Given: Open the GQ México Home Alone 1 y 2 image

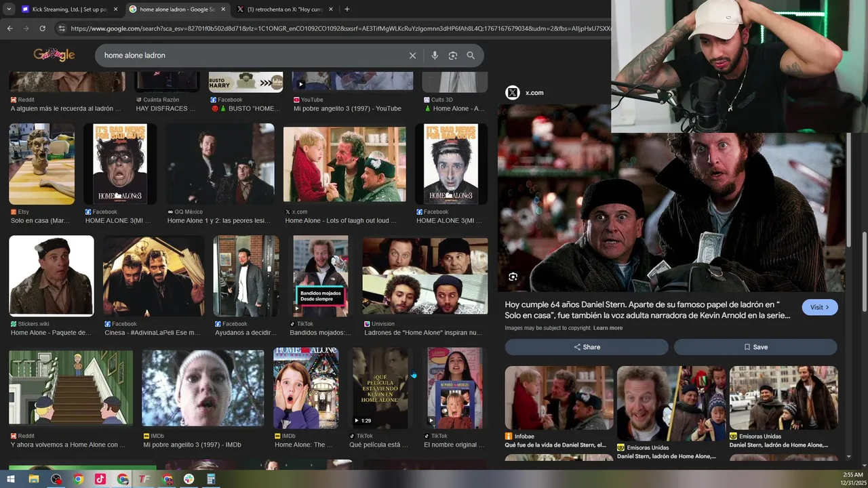Looking at the screenshot, I should [220, 164].
